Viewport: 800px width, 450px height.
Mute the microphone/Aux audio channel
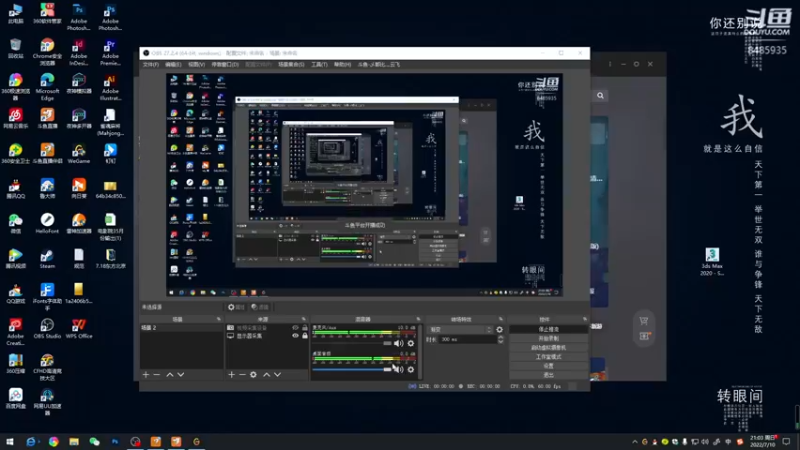398,343
